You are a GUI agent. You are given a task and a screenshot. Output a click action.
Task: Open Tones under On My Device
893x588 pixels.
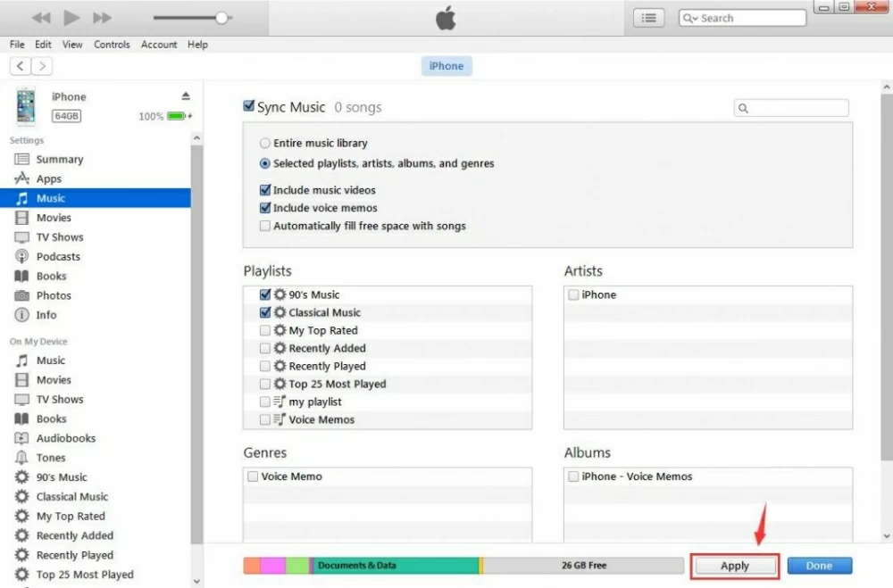[51, 458]
